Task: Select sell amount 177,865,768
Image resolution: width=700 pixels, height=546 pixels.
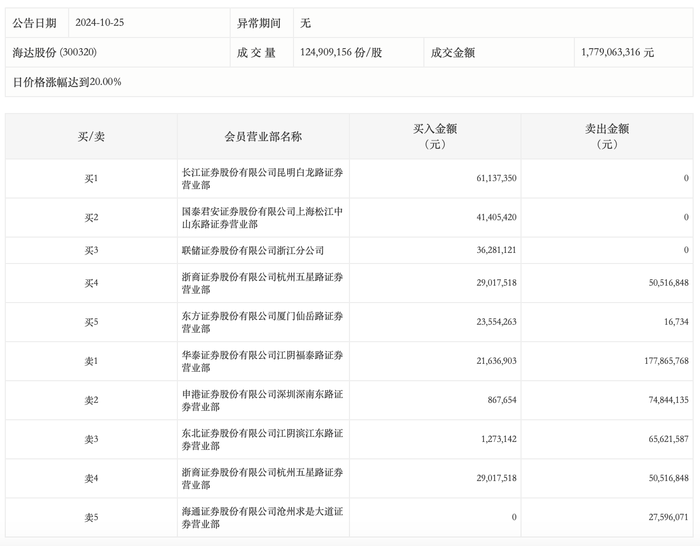Action: [667, 361]
